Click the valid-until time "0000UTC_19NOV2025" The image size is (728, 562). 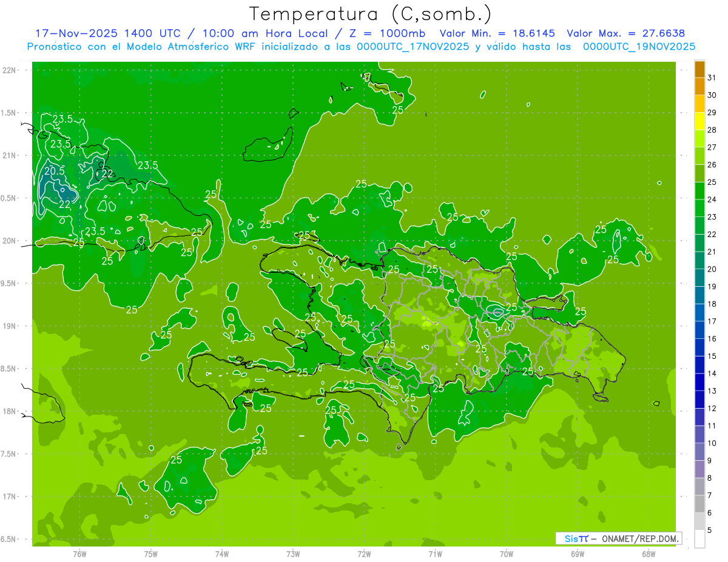pos(639,46)
